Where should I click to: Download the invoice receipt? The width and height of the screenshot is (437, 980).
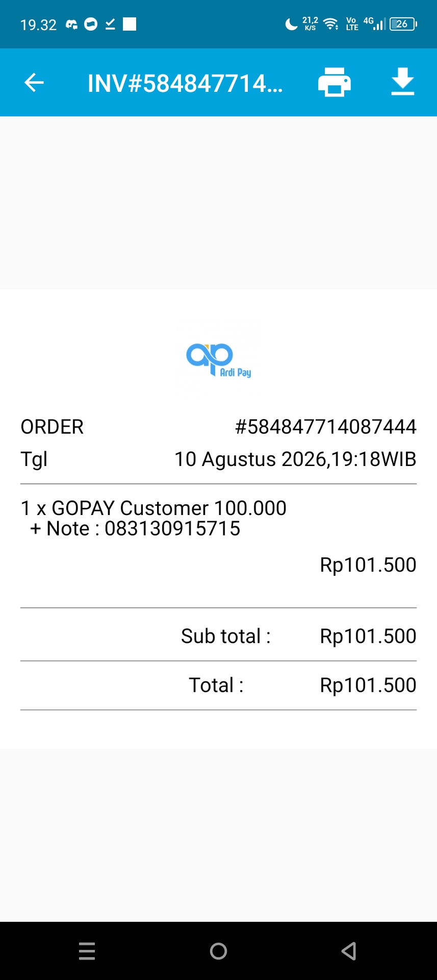(x=402, y=82)
